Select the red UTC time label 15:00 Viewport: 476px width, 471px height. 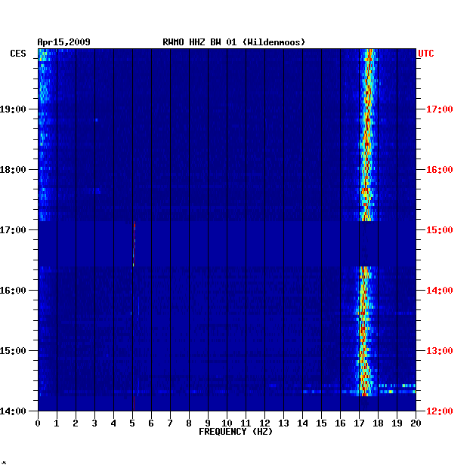click(440, 230)
